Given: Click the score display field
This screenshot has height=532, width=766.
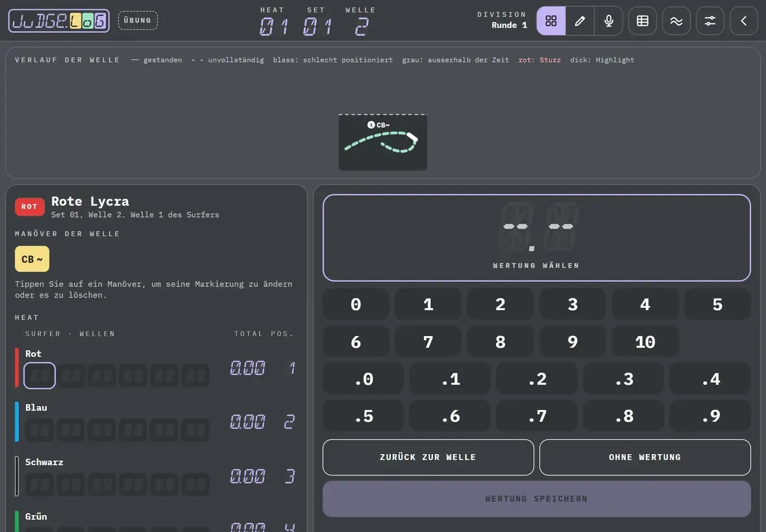Looking at the screenshot, I should click(536, 237).
